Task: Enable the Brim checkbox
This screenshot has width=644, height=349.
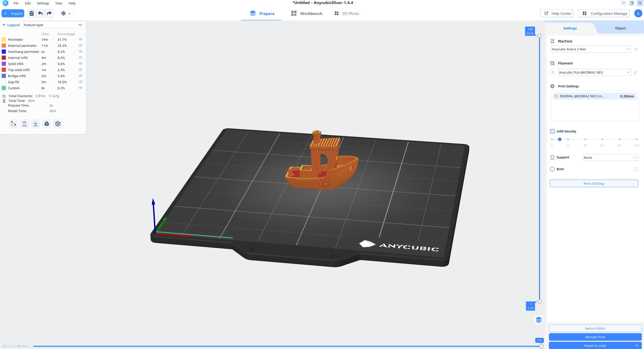Action: (635, 169)
